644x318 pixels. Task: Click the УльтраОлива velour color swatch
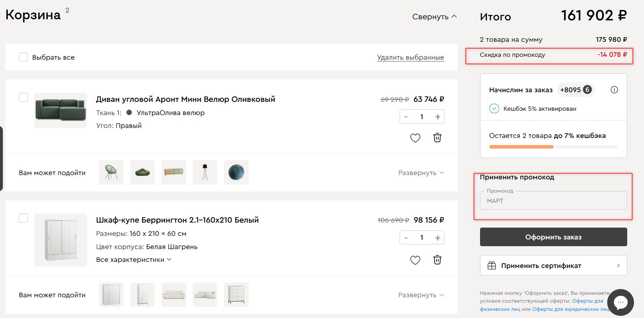129,113
